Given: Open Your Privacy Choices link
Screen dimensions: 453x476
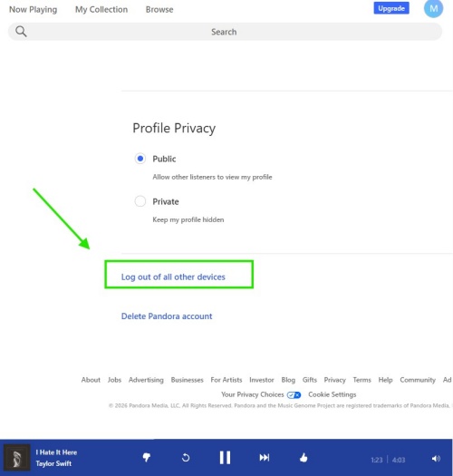Looking at the screenshot, I should coord(253,394).
